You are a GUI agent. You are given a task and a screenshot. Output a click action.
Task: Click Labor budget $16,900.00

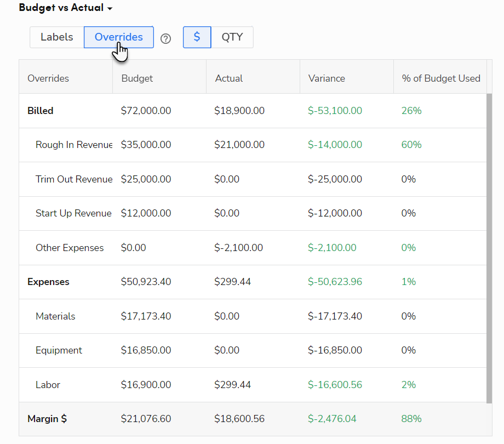pos(146,384)
